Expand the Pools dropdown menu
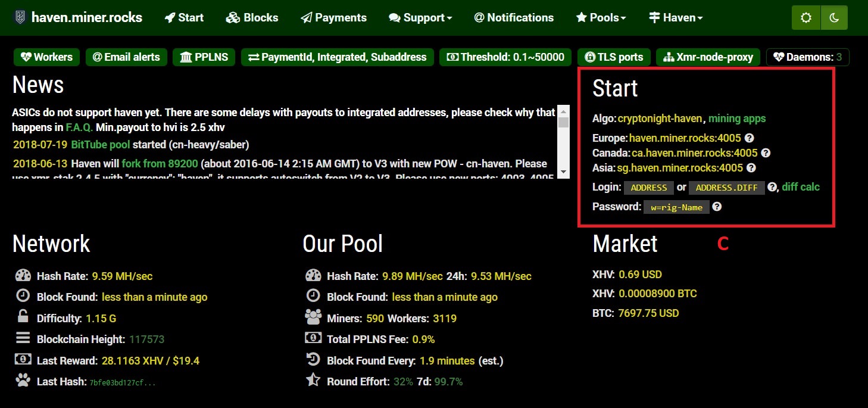The width and height of the screenshot is (868, 408). click(601, 18)
